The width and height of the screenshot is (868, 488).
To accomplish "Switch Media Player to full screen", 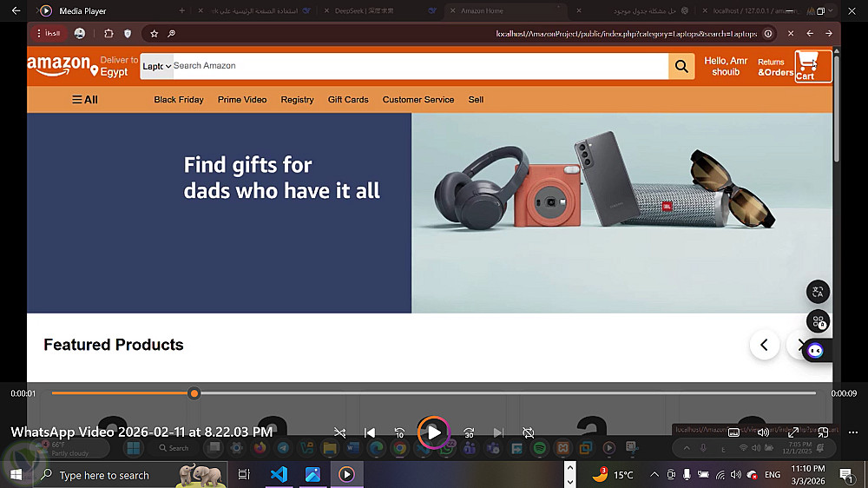I will pyautogui.click(x=793, y=432).
